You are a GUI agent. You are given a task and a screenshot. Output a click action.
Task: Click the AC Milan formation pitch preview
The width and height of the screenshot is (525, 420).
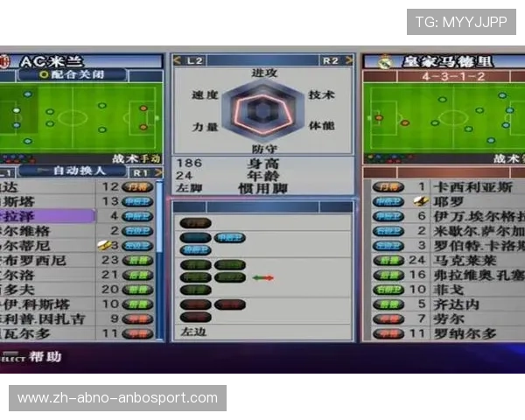click(80, 117)
